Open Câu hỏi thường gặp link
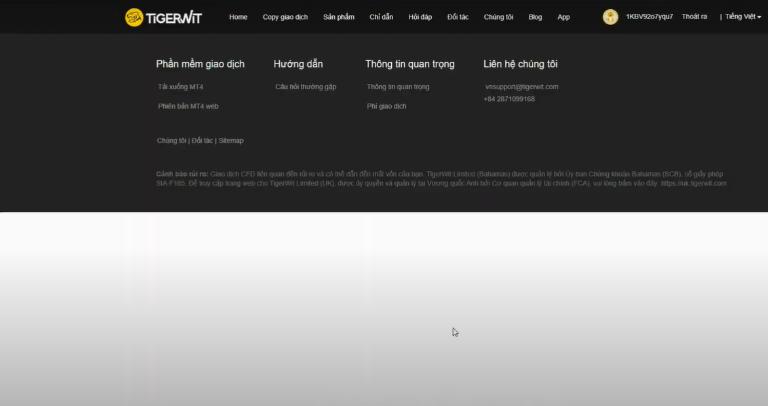 coord(306,87)
